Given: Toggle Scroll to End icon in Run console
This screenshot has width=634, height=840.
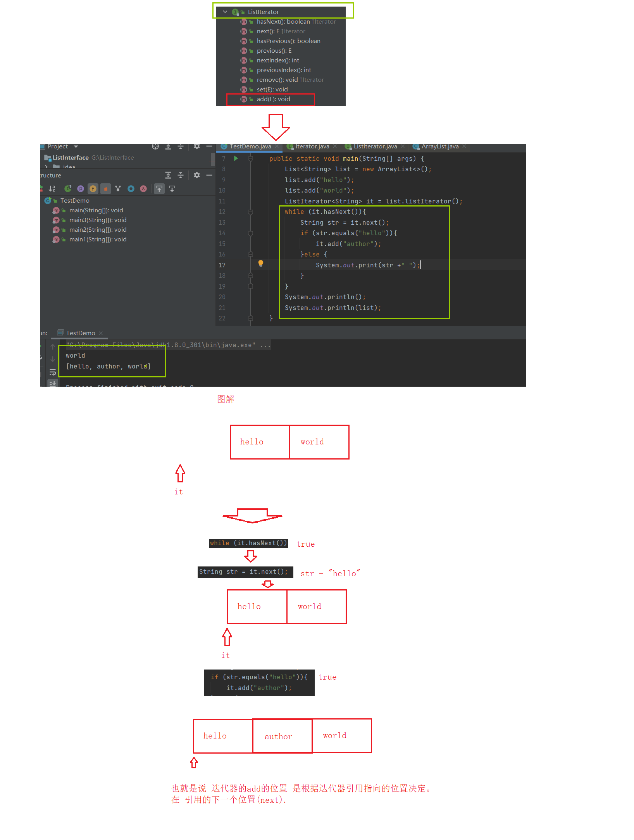Looking at the screenshot, I should [53, 384].
